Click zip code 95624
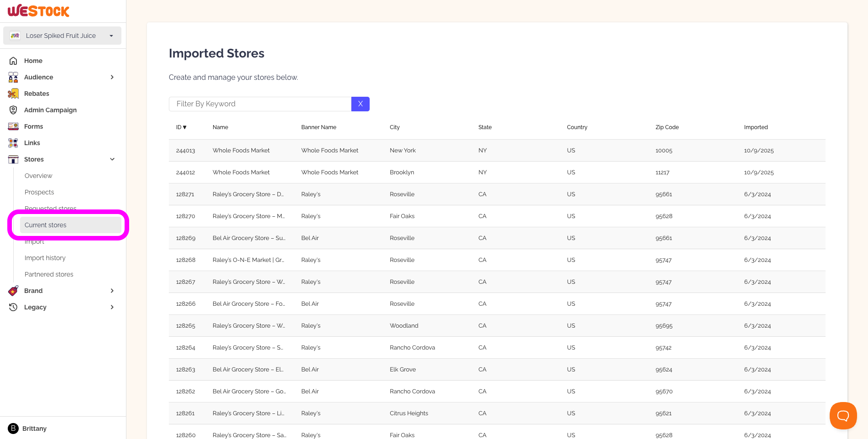This screenshot has height=439, width=868. (x=664, y=370)
